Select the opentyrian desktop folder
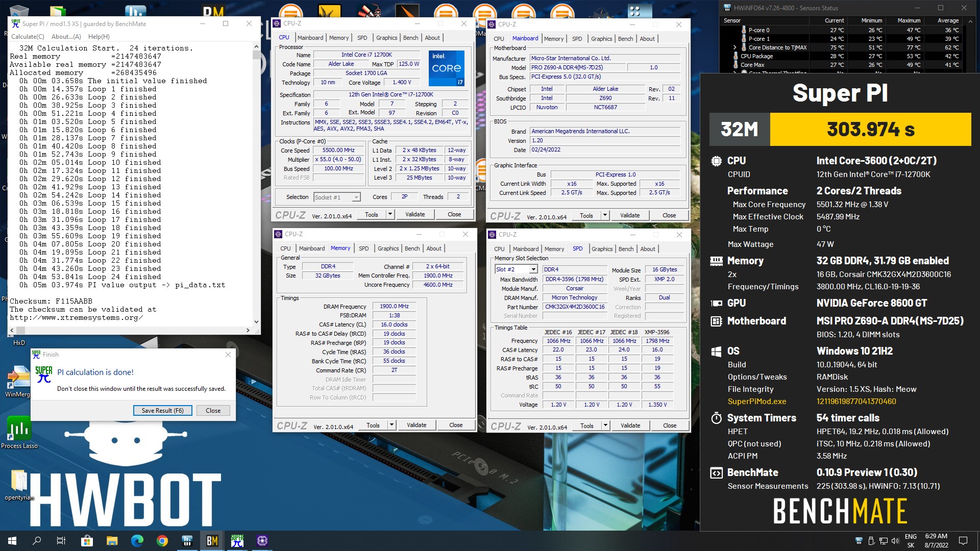Viewport: 980px width, 551px height. point(19,485)
